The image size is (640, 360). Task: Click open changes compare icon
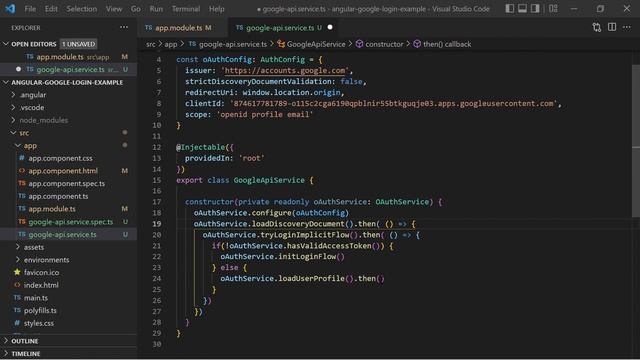pyautogui.click(x=597, y=27)
